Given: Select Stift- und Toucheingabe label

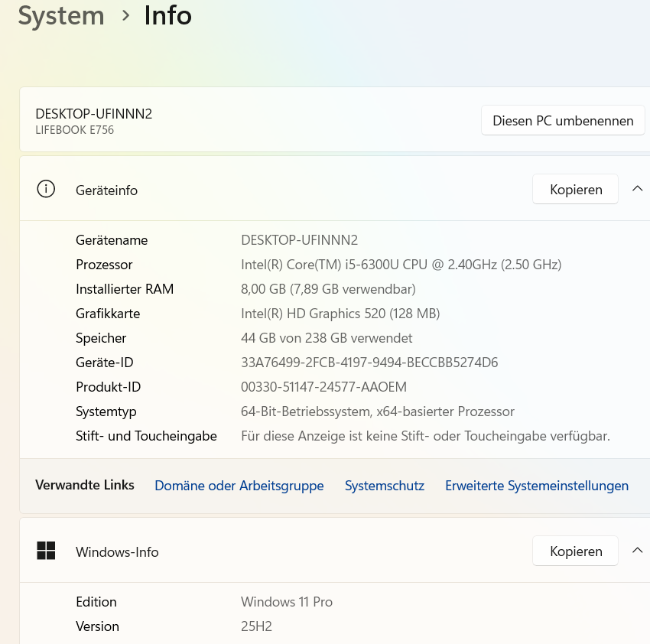Looking at the screenshot, I should [x=146, y=436].
